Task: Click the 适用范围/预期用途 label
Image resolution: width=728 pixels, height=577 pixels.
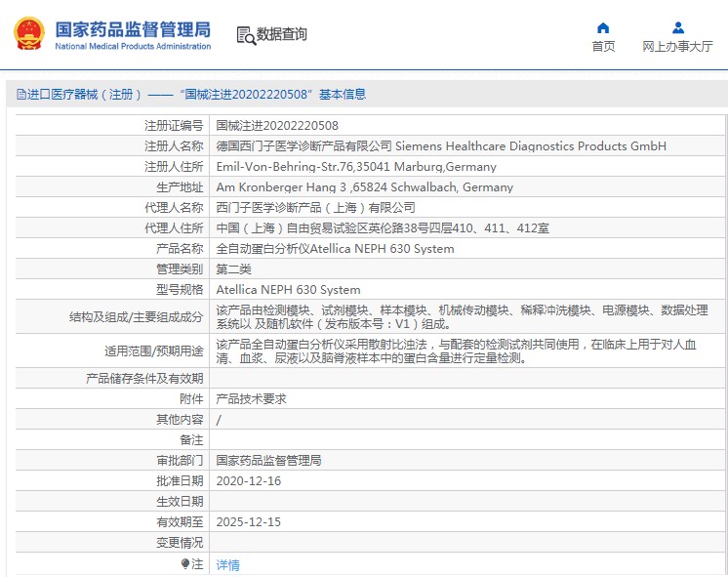Action: pos(153,351)
